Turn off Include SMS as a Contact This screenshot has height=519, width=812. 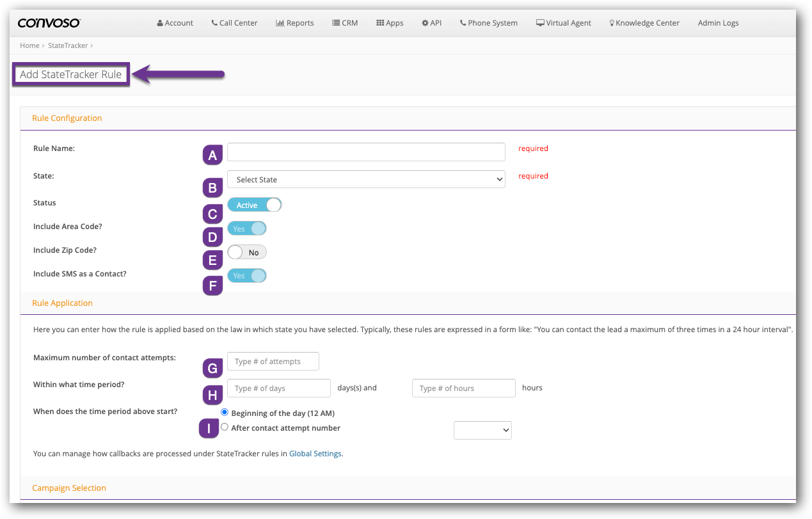[x=247, y=276]
